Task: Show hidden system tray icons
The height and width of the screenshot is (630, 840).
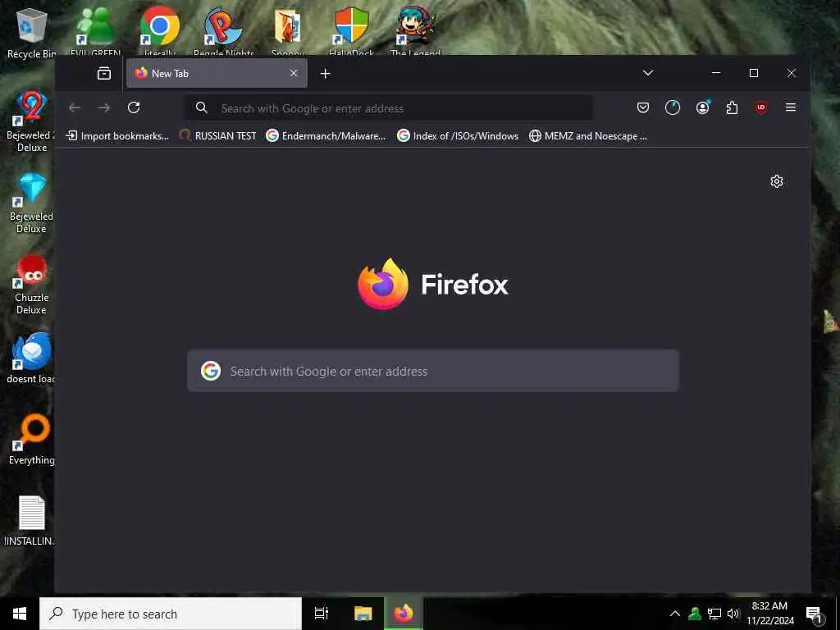Action: [675, 614]
